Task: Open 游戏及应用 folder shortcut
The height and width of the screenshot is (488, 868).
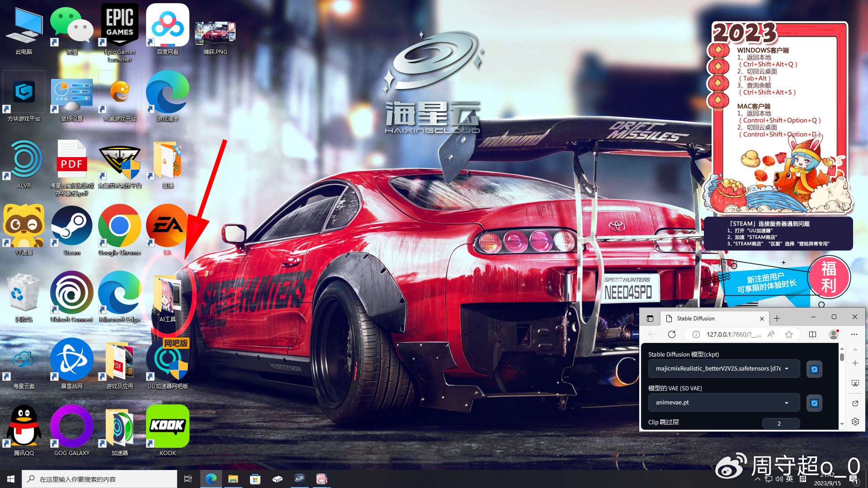Action: point(120,364)
